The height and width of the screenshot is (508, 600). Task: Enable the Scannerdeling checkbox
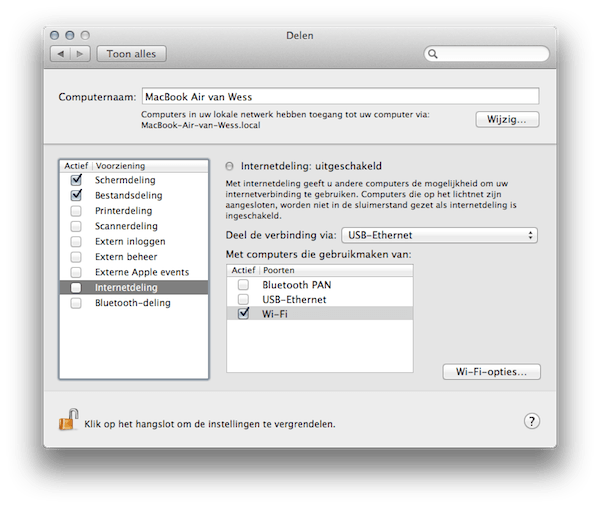click(x=76, y=226)
